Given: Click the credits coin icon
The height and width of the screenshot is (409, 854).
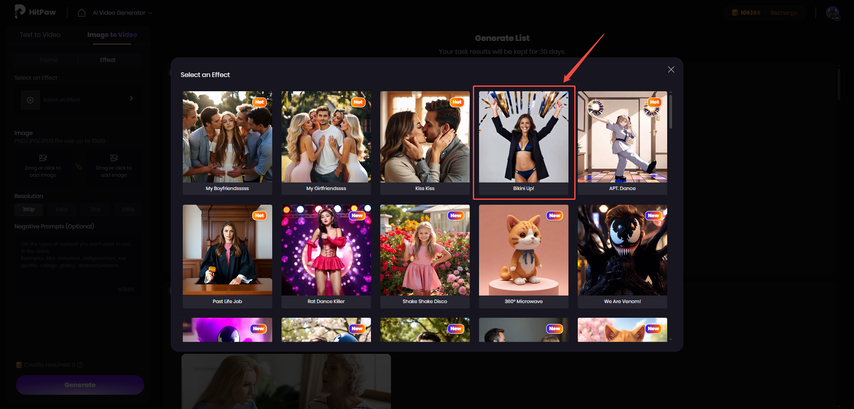Looking at the screenshot, I should click(735, 13).
